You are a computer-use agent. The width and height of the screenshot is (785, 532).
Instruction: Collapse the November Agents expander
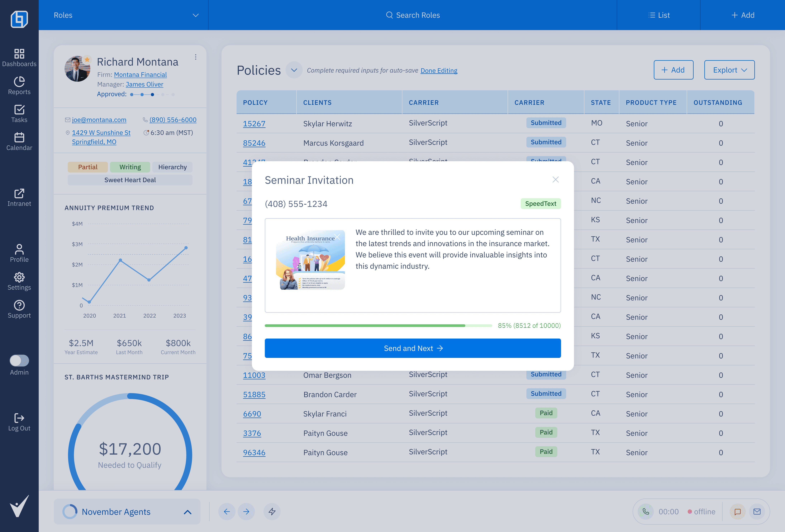click(x=187, y=512)
